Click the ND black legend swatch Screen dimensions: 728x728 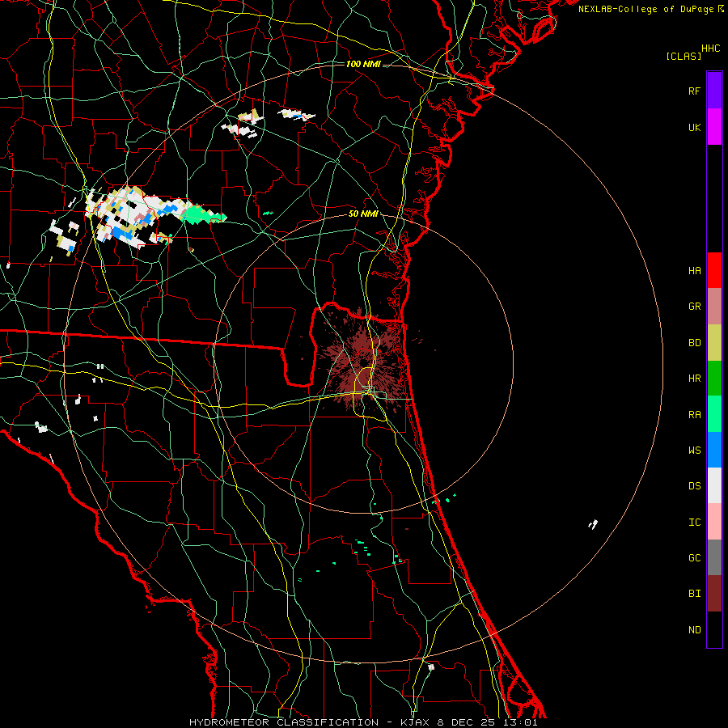pyautogui.click(x=714, y=629)
